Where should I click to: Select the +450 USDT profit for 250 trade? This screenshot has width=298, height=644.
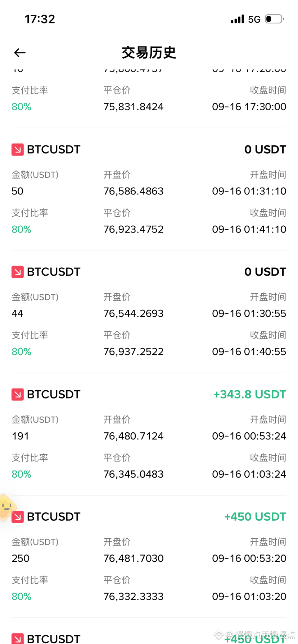pos(255,517)
